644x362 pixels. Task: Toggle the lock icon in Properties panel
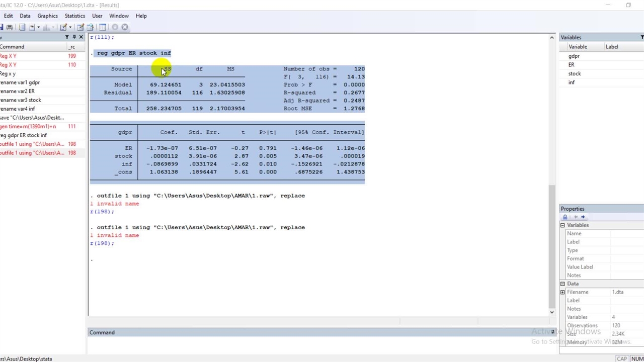tap(565, 217)
